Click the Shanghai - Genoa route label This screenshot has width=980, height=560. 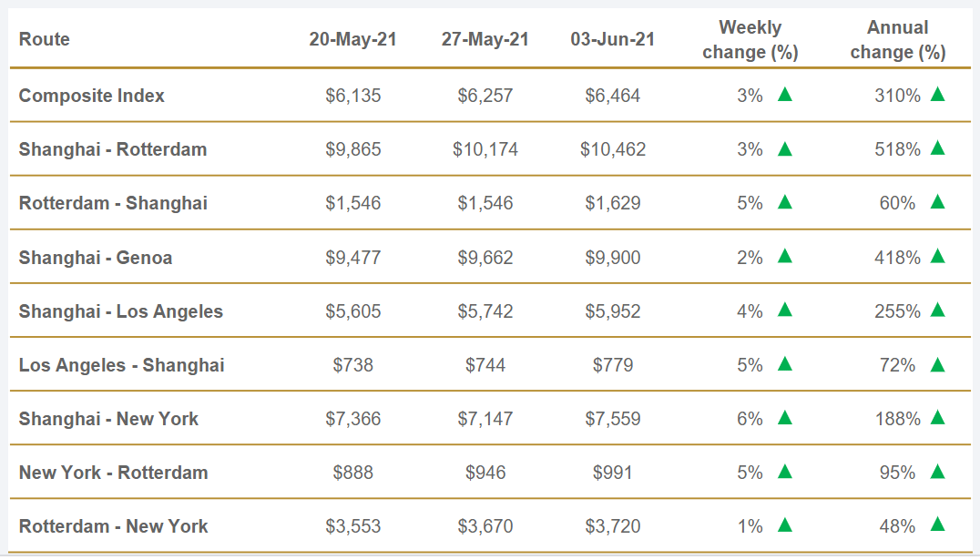pyautogui.click(x=96, y=258)
